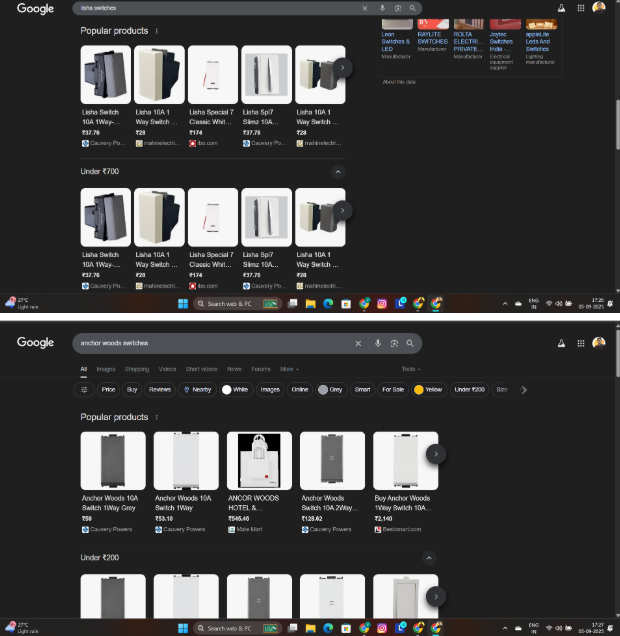Switch to the Short videos tab

point(202,369)
